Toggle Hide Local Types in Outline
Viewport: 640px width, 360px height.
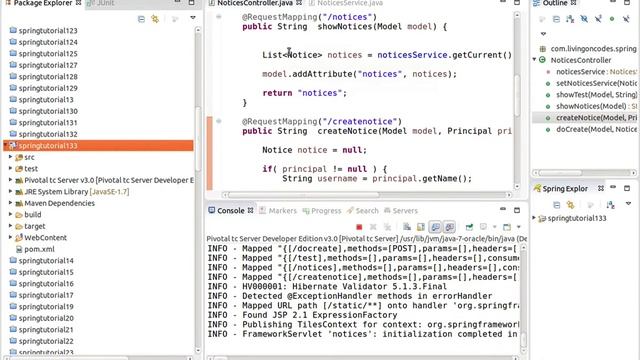pos(626,19)
